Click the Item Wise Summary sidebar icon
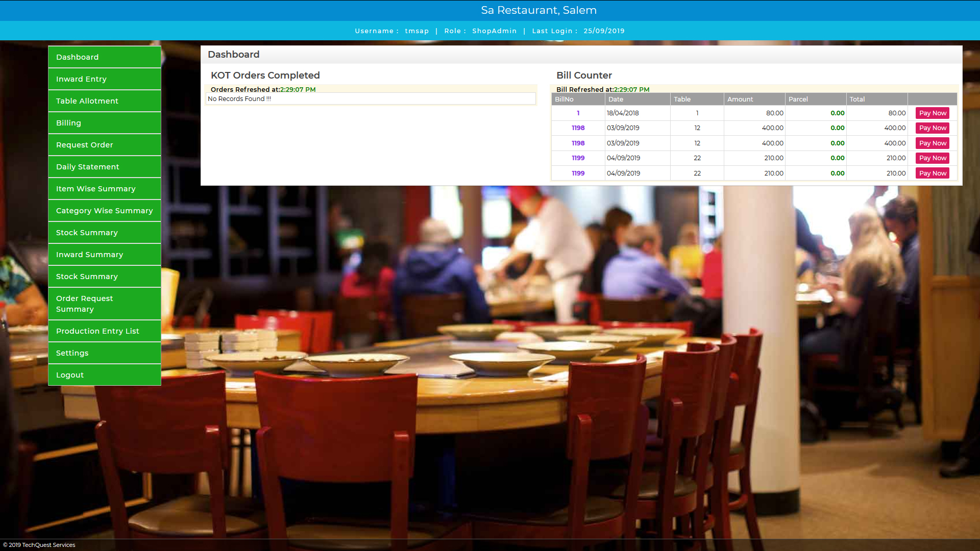The height and width of the screenshot is (551, 980). 104,188
